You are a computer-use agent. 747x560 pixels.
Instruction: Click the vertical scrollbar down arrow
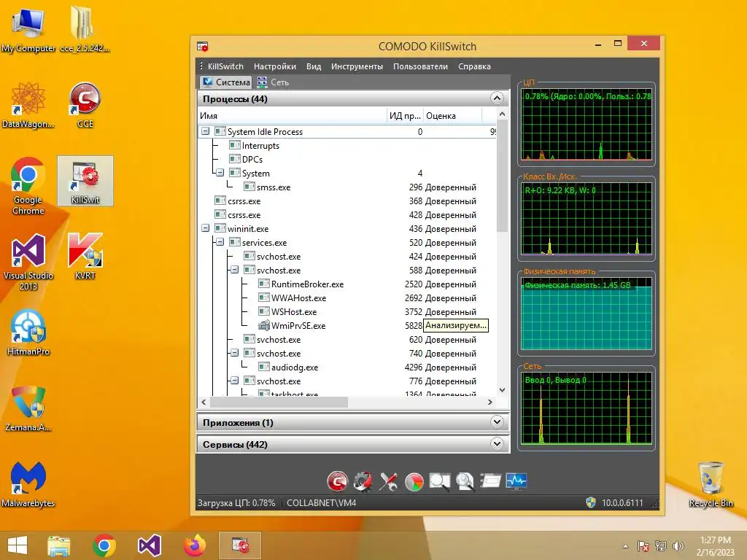point(502,390)
